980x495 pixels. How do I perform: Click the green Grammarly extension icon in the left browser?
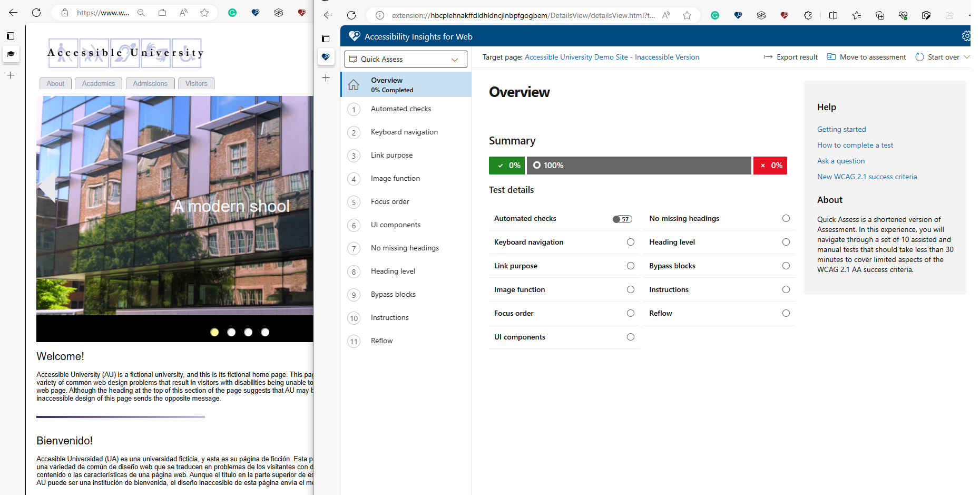[232, 13]
